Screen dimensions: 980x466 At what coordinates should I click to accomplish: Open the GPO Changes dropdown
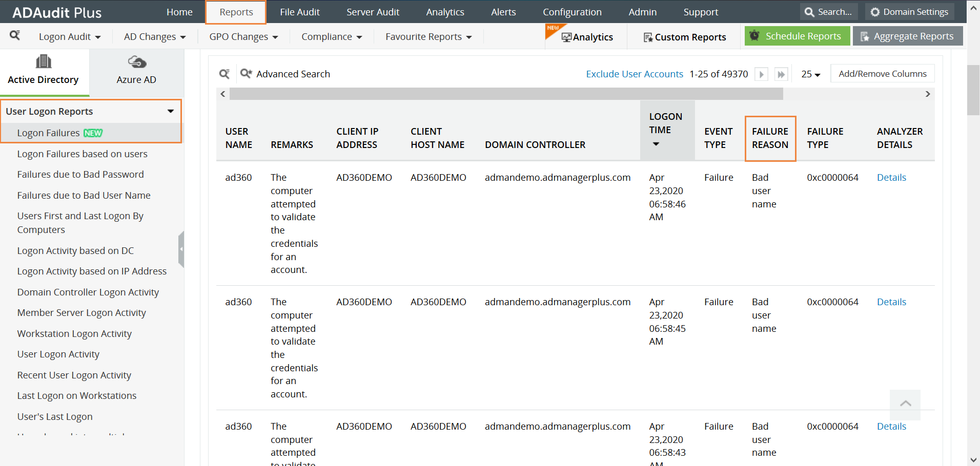(x=243, y=37)
